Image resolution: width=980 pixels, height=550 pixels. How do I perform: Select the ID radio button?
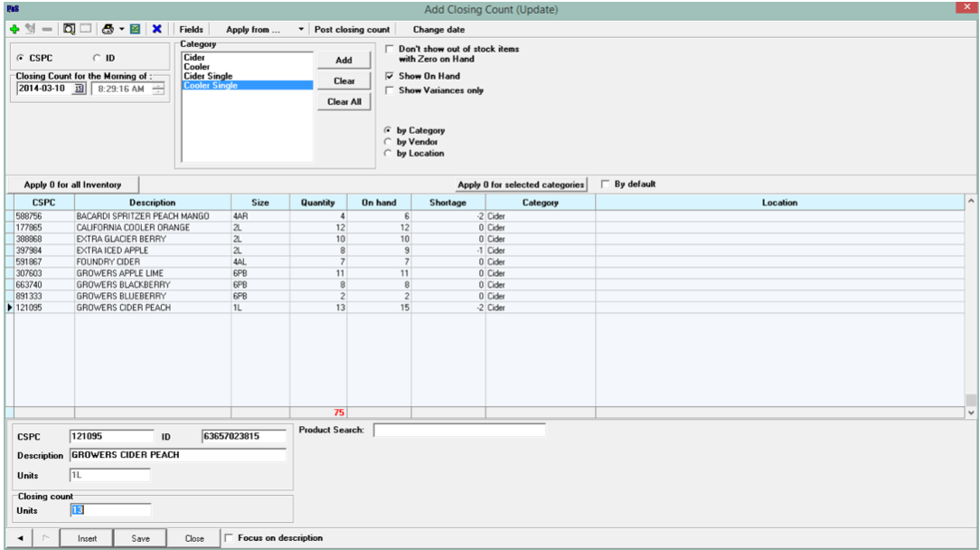pos(96,58)
